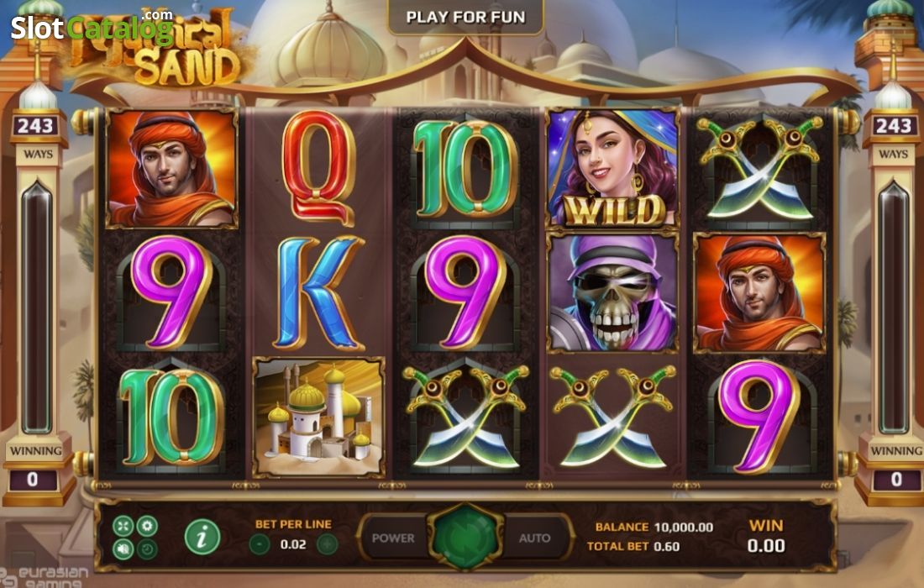This screenshot has height=588, width=924.
Task: Click the purple skull pirate symbol
Action: coord(613,293)
